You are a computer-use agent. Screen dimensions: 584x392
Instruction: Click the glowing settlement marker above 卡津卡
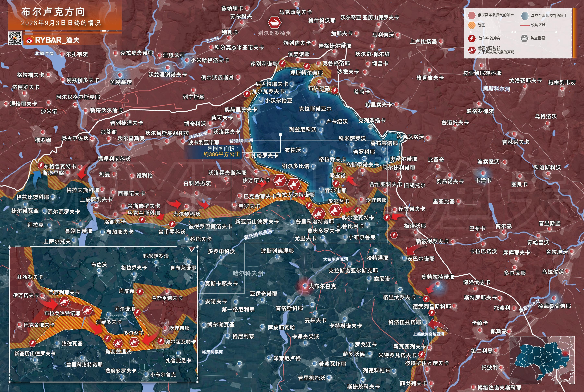pyautogui.click(x=483, y=173)
